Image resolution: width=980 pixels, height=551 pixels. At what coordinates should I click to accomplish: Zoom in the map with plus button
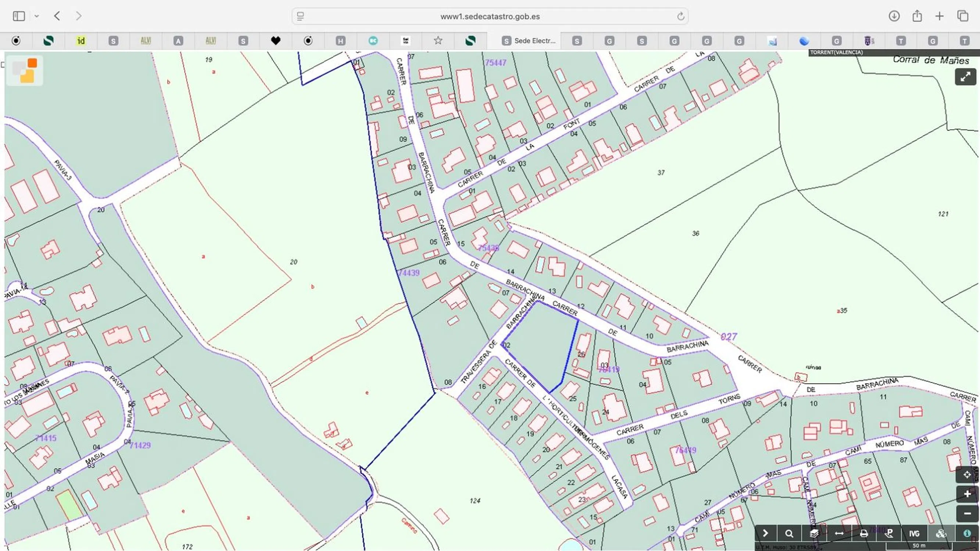pos(967,494)
